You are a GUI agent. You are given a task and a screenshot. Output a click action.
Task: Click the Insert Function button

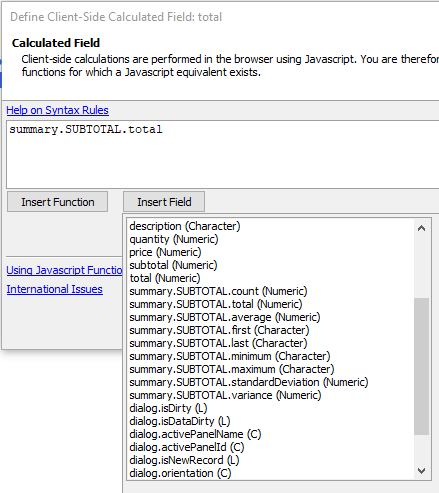coord(57,202)
